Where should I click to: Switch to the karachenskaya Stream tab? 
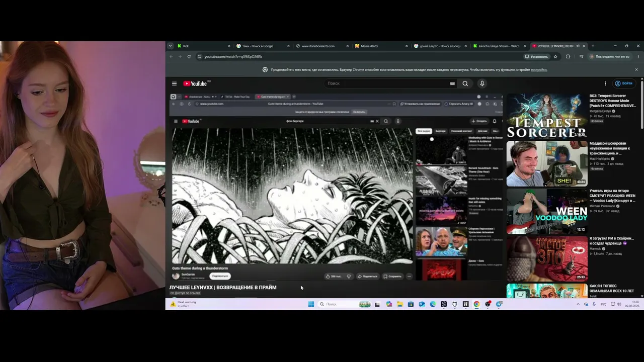point(500,46)
